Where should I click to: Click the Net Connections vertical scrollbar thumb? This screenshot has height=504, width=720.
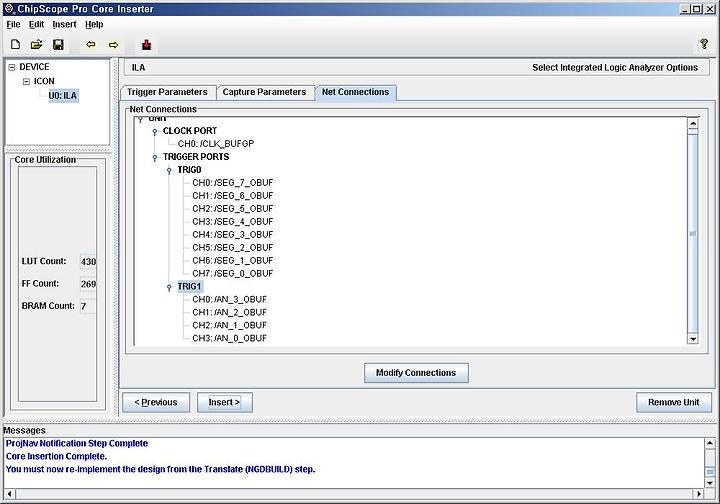pos(693,234)
